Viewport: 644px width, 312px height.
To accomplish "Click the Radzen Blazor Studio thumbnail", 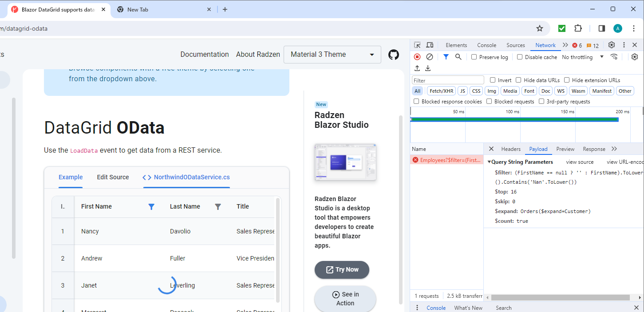I will tap(345, 162).
